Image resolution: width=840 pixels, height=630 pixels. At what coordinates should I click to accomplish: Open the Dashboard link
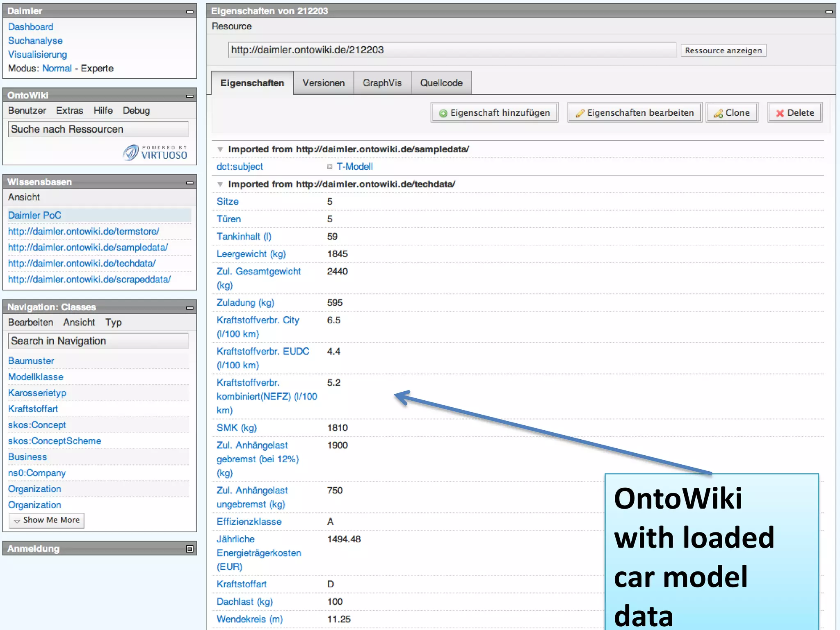tap(31, 27)
